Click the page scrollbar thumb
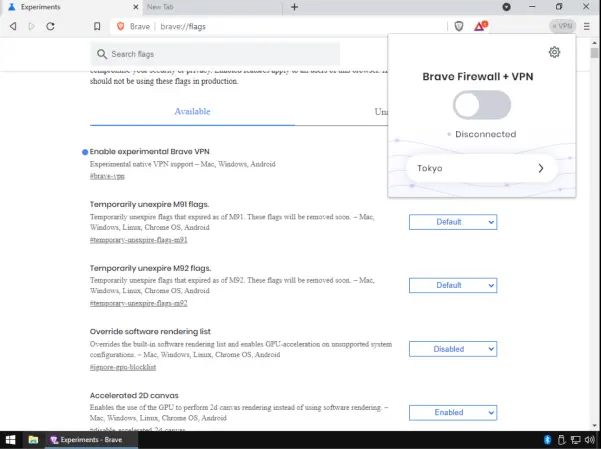This screenshot has height=449, width=601. click(x=594, y=53)
